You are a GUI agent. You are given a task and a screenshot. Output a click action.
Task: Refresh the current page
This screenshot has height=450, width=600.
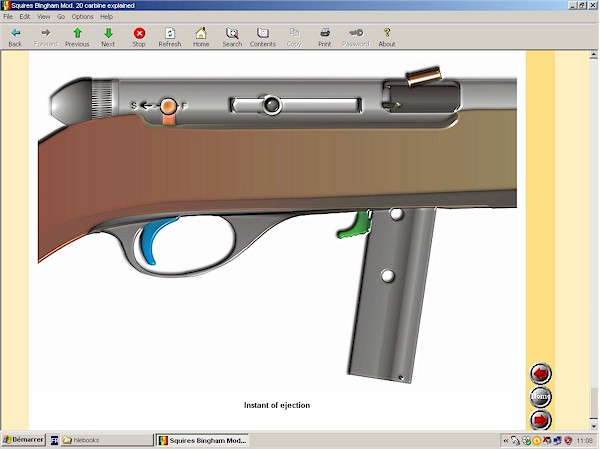(170, 37)
